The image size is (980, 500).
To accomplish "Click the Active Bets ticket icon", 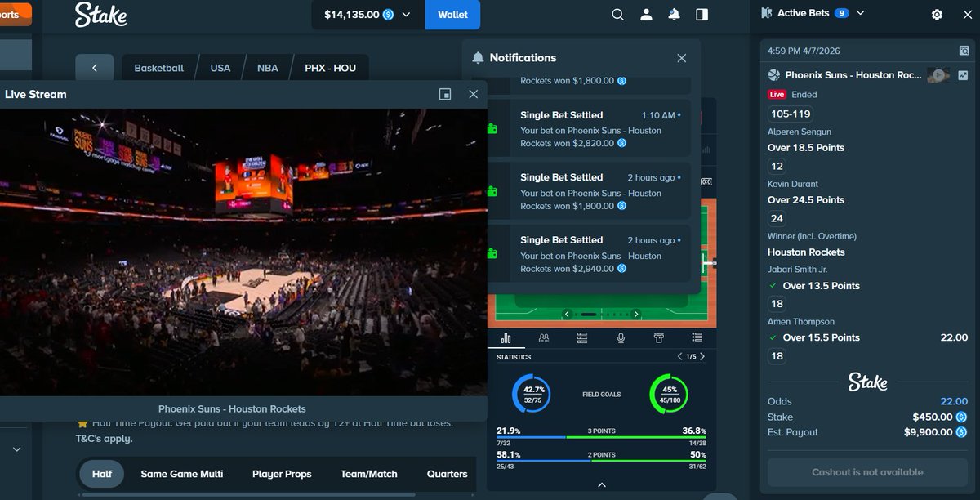I will coord(766,13).
